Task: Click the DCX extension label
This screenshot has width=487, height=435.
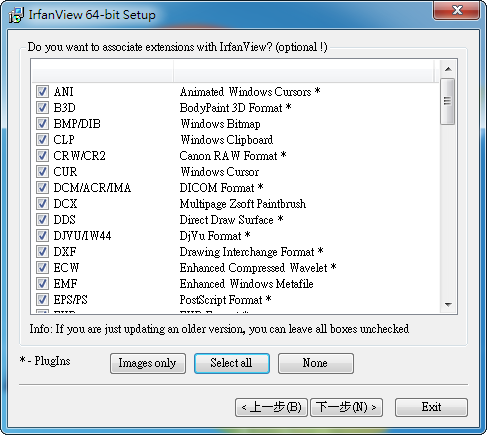Action: (65, 204)
